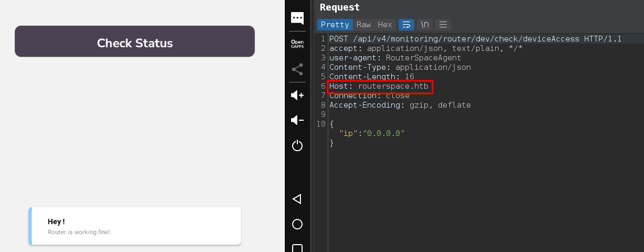Viewport: 644px width, 252px height.
Task: Lower volume with the volume down icon
Action: click(297, 120)
